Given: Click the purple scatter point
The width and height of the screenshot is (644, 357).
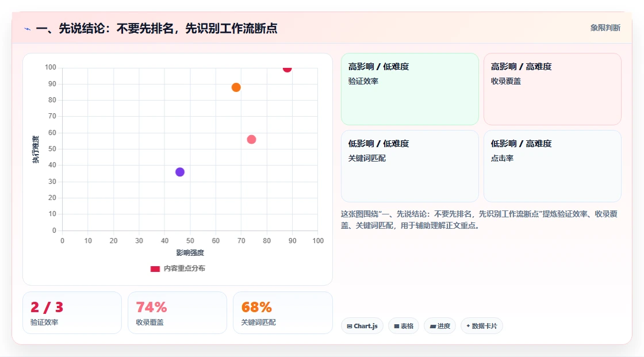Looking at the screenshot, I should tap(180, 172).
